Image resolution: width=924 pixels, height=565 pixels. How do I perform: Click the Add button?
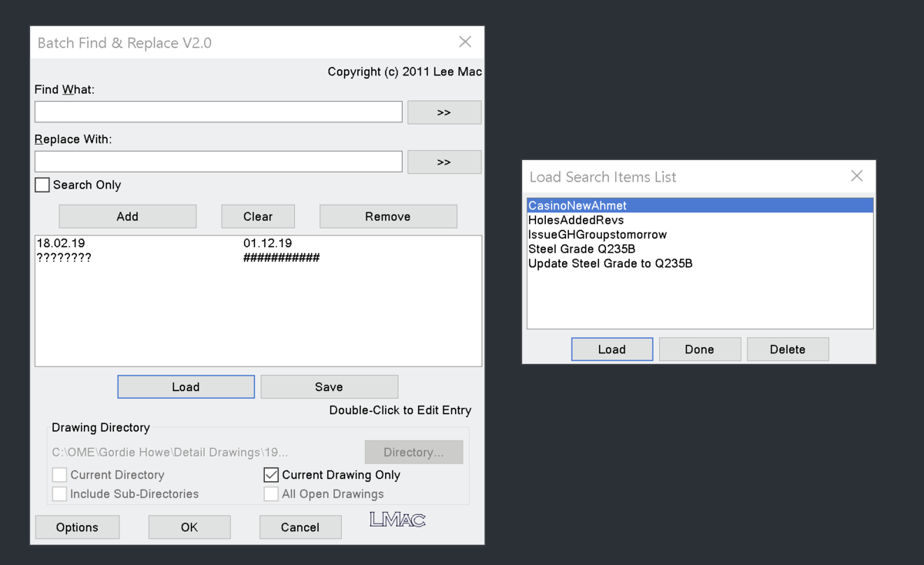tap(128, 216)
